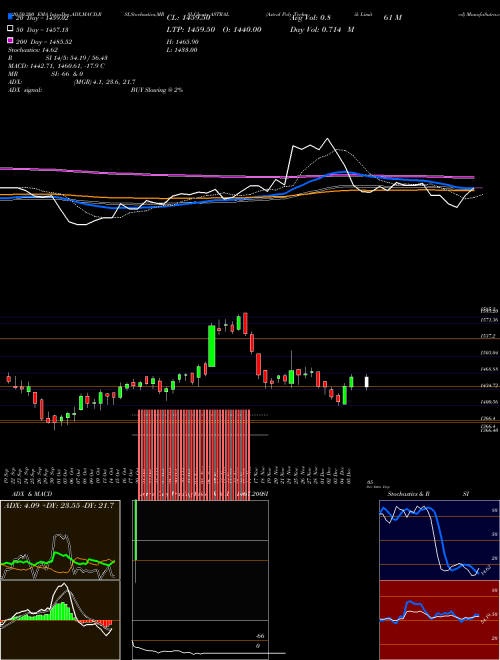Click the 'ADX & MACD' panel title

[x=32, y=494]
